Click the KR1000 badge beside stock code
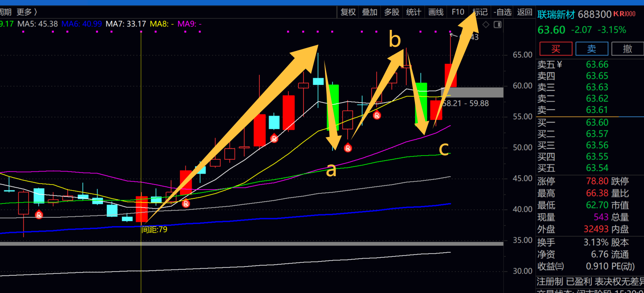 [x=624, y=14]
